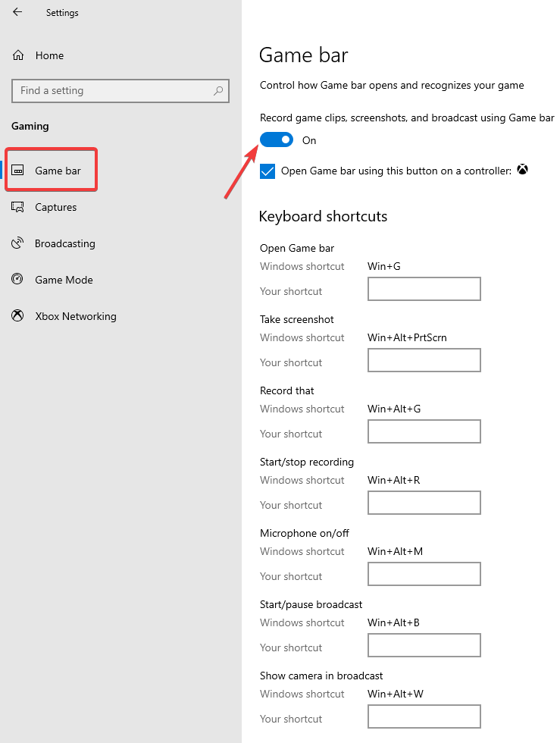Screen dimensions: 560x743
Task: Focus the Find a setting search box
Action: (120, 90)
